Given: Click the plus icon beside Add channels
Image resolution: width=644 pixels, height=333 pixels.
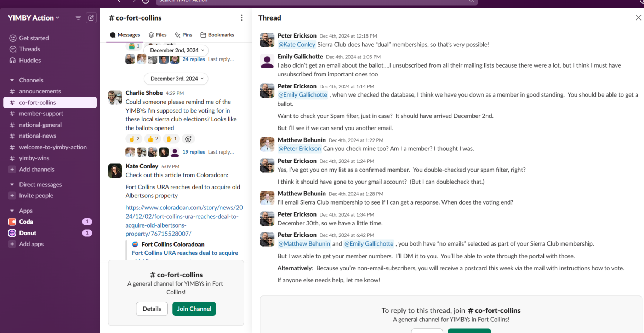Looking at the screenshot, I should [x=12, y=170].
